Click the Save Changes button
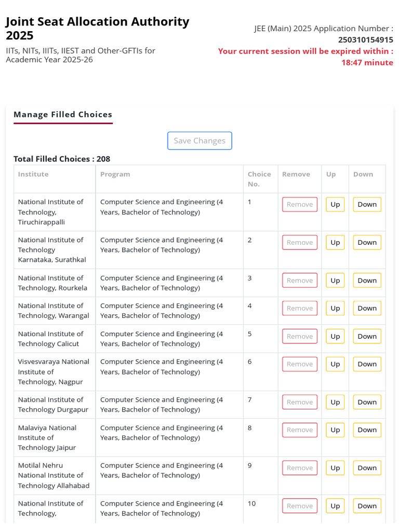The height and width of the screenshot is (532, 399). (199, 141)
